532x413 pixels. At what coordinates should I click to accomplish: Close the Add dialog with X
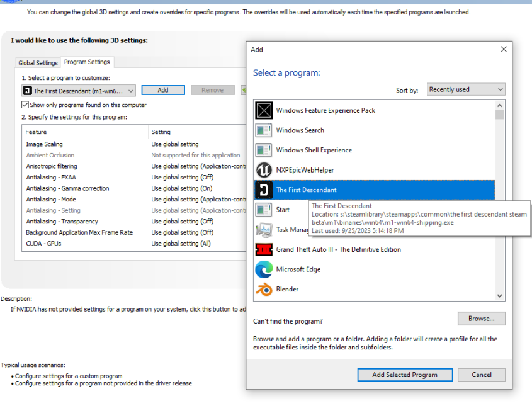pos(503,49)
